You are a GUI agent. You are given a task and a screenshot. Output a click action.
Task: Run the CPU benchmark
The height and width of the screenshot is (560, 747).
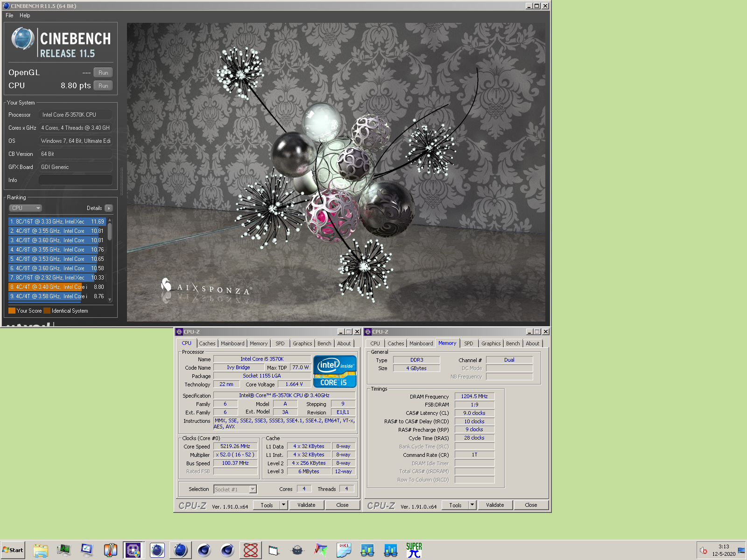click(103, 86)
